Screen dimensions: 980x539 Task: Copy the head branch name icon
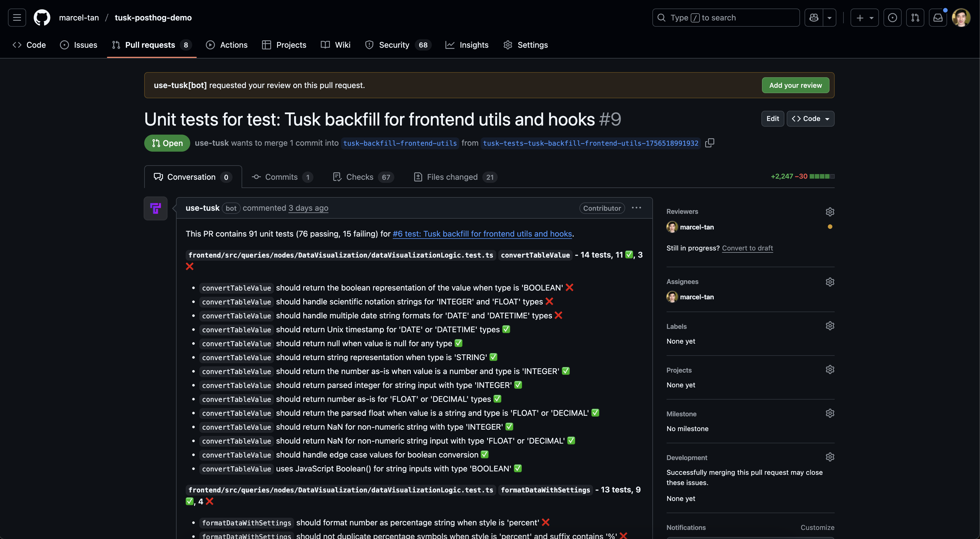(x=709, y=143)
